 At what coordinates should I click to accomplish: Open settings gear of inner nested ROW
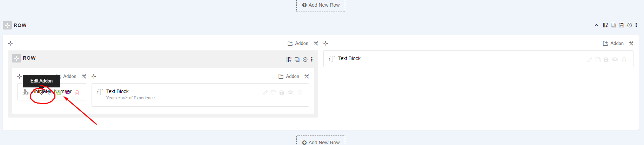point(305,60)
